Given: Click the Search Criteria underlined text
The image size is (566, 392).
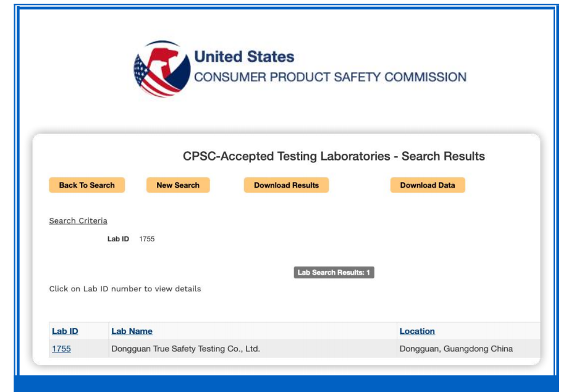Looking at the screenshot, I should tap(78, 221).
